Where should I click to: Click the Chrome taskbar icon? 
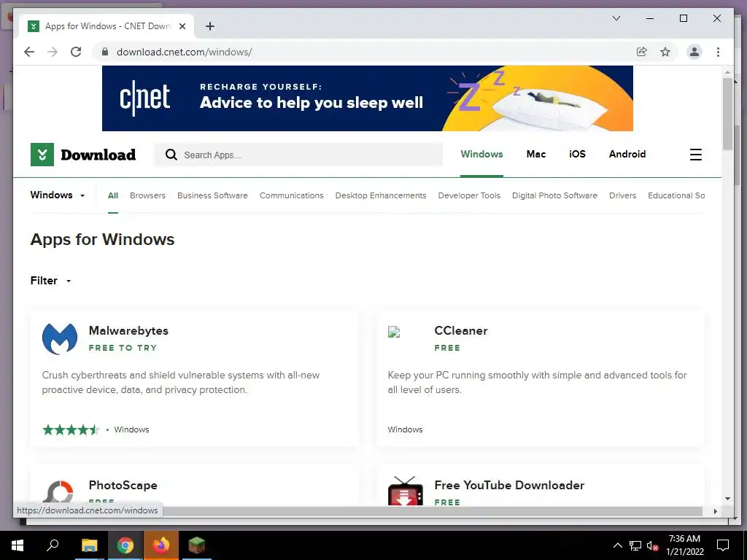pos(125,545)
